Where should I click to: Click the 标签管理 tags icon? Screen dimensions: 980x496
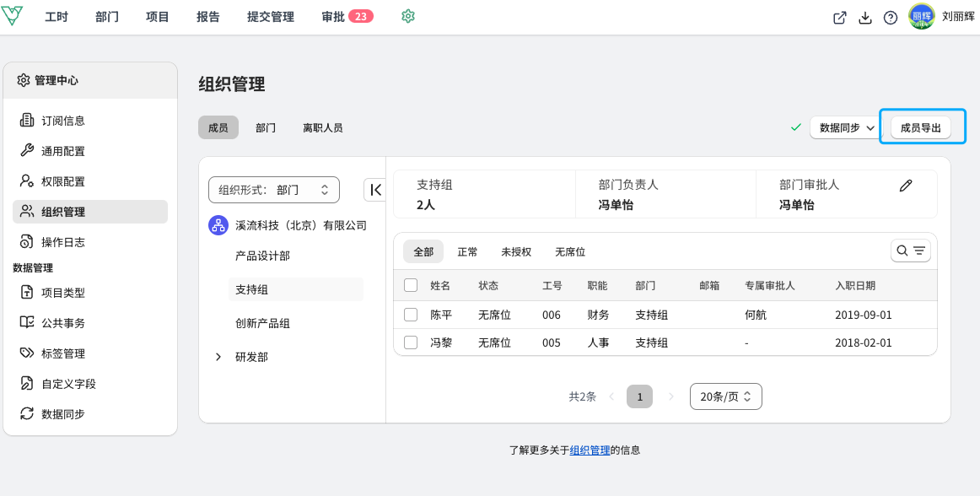coord(27,353)
